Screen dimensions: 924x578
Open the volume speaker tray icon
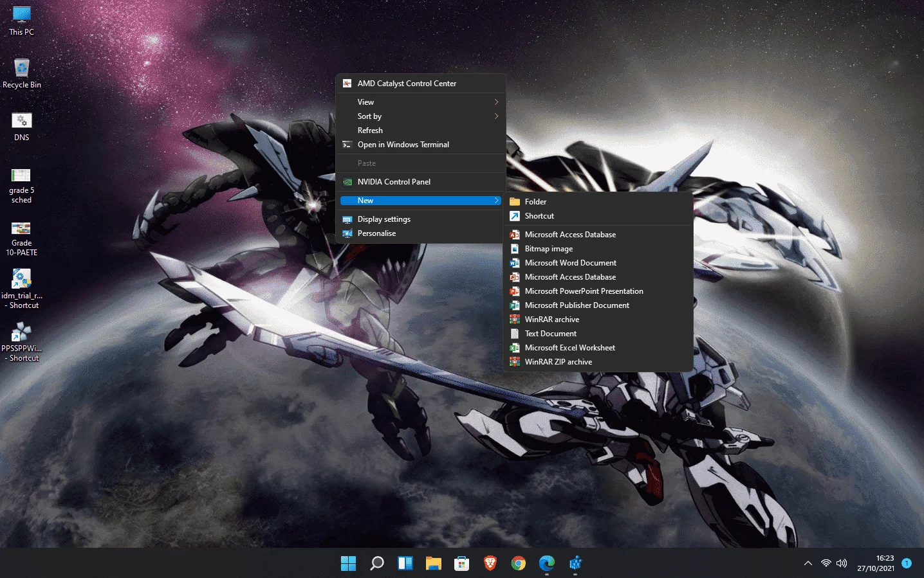tap(842, 563)
